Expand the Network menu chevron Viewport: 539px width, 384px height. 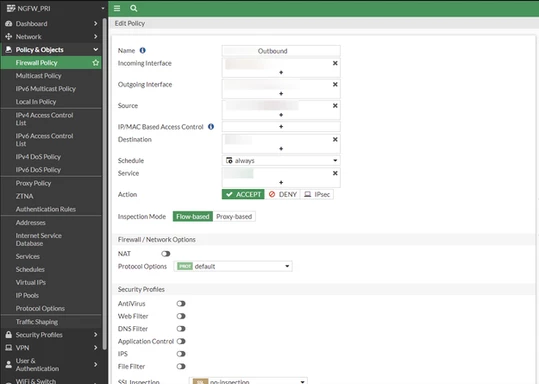point(96,37)
